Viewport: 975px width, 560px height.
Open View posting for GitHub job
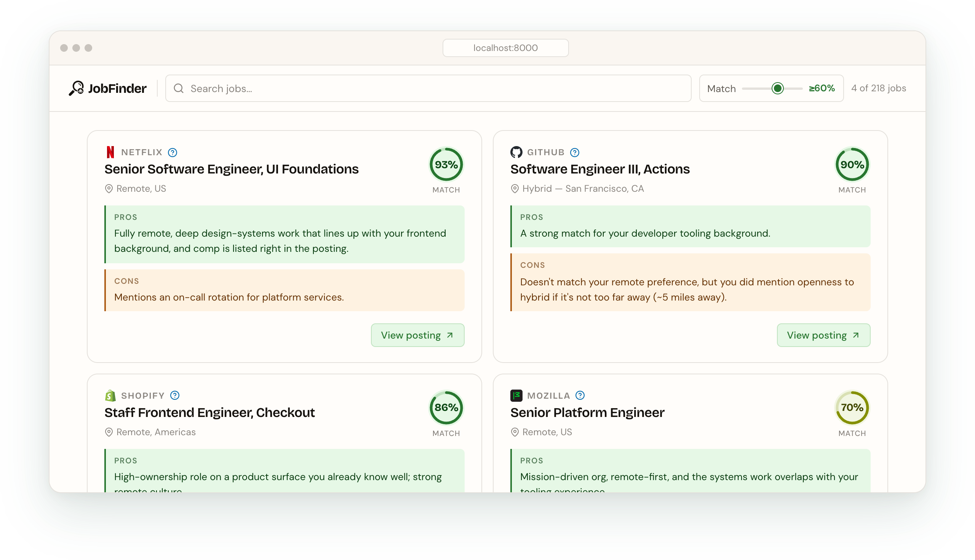pyautogui.click(x=823, y=335)
